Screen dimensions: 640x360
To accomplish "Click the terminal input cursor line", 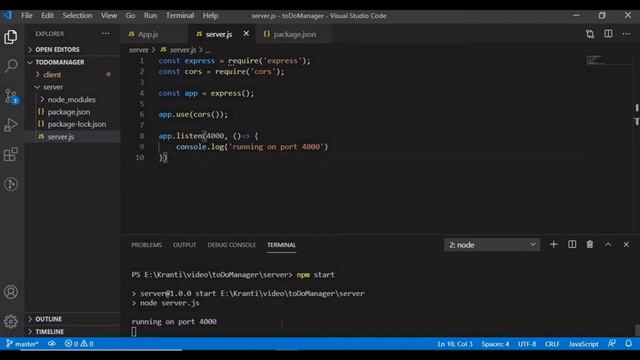I will pos(134,332).
